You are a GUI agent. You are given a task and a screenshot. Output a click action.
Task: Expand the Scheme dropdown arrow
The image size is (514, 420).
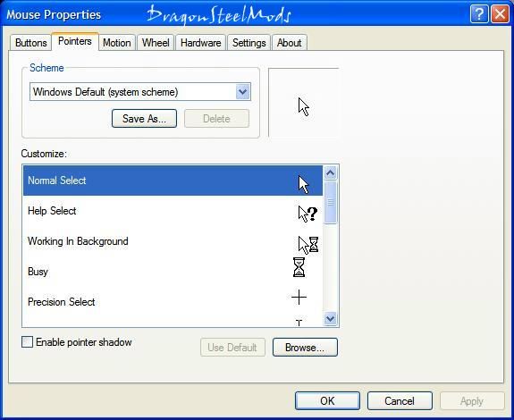[x=243, y=92]
